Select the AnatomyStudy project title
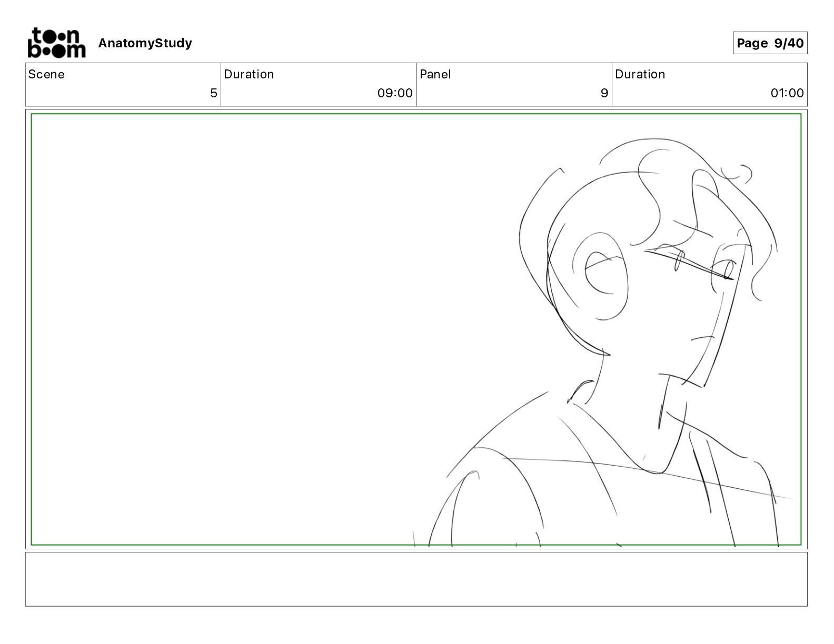The height and width of the screenshot is (644, 834). pyautogui.click(x=145, y=43)
